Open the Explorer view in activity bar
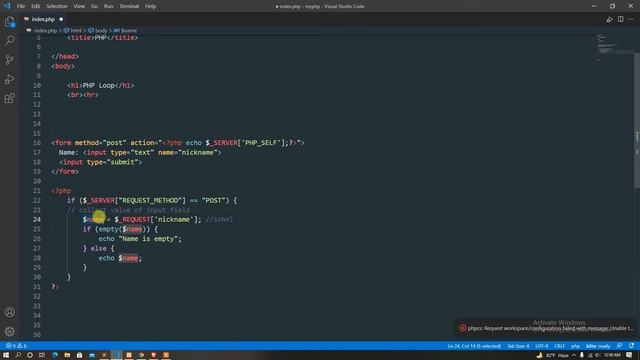Image resolution: width=640 pixels, height=360 pixels. [9, 22]
